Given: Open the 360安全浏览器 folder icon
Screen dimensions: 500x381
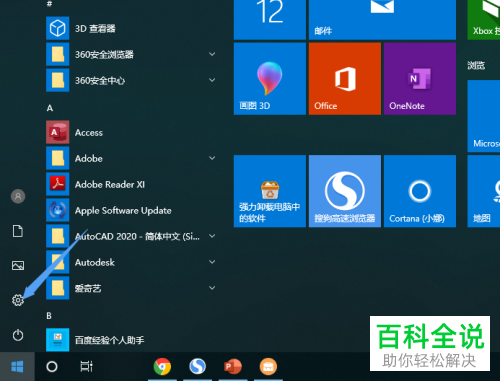Looking at the screenshot, I should point(58,54).
